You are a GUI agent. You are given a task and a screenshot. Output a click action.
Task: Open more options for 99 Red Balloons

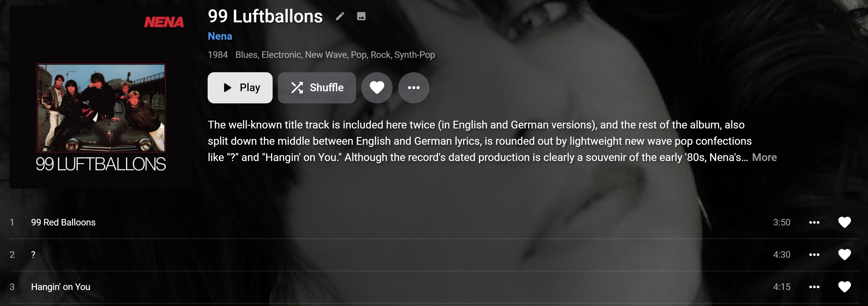(x=814, y=222)
